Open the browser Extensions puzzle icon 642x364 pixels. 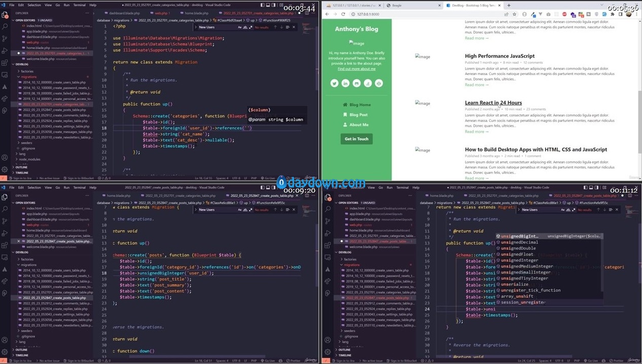[612, 14]
